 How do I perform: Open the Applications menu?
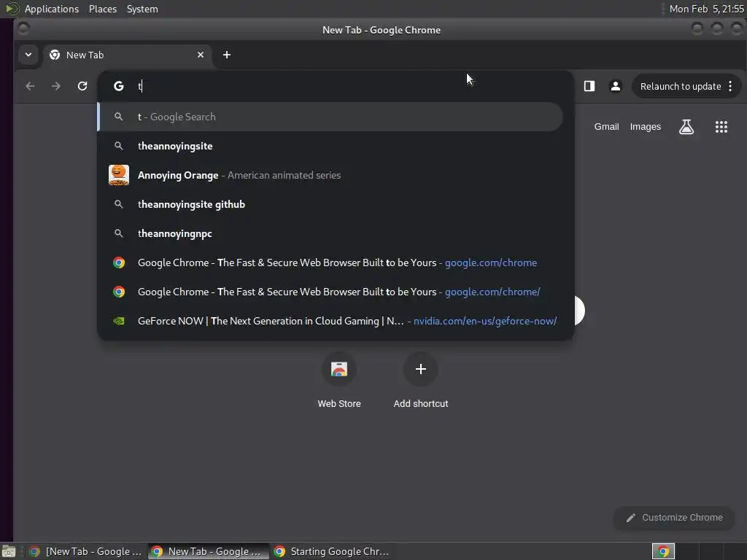[52, 9]
